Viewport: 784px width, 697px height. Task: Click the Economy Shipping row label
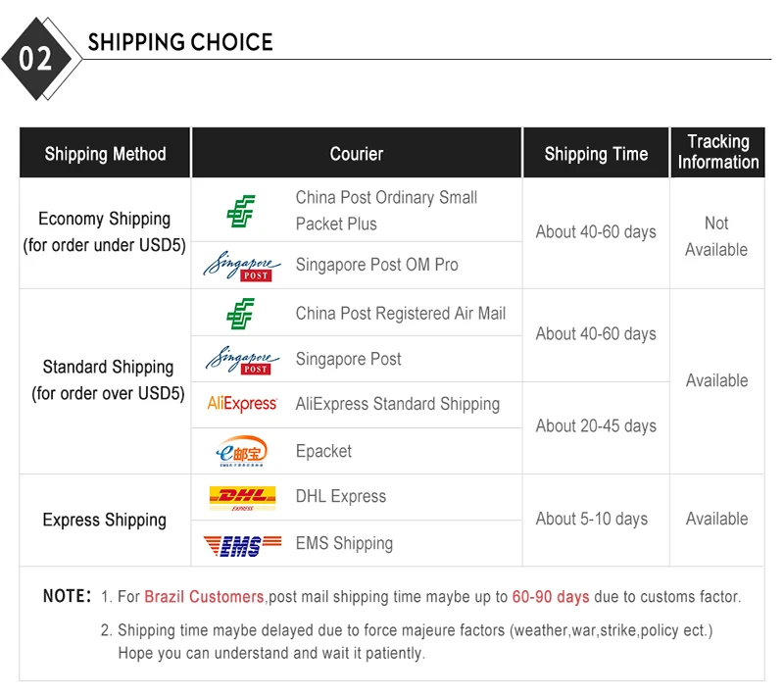point(105,232)
